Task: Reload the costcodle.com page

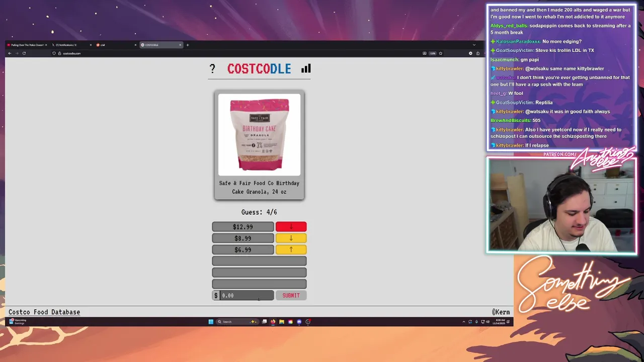Action: pos(24,53)
